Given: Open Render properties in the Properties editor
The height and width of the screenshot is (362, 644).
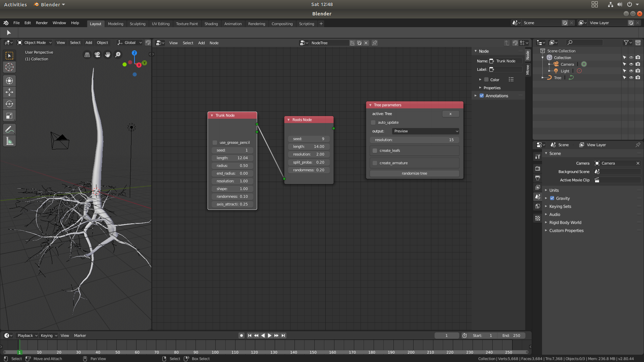Looking at the screenshot, I should (538, 168).
